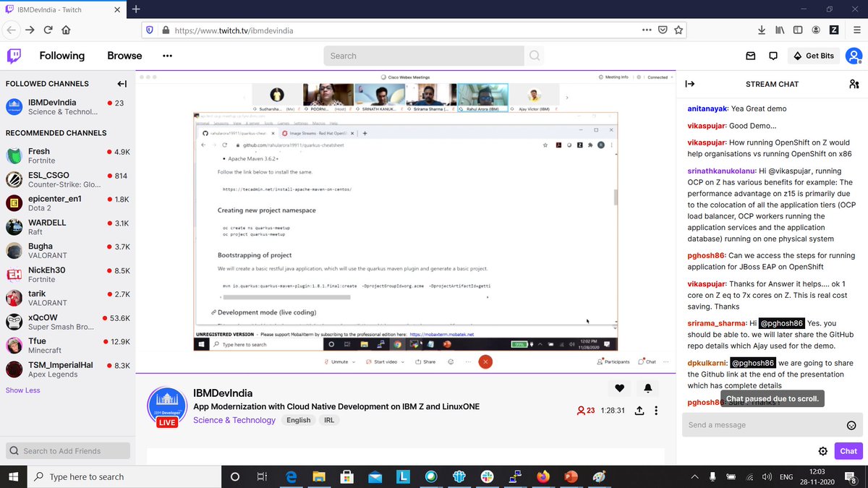Collapse the Followed Channels sidebar
Image resolution: width=868 pixels, height=488 pixels.
click(x=122, y=84)
